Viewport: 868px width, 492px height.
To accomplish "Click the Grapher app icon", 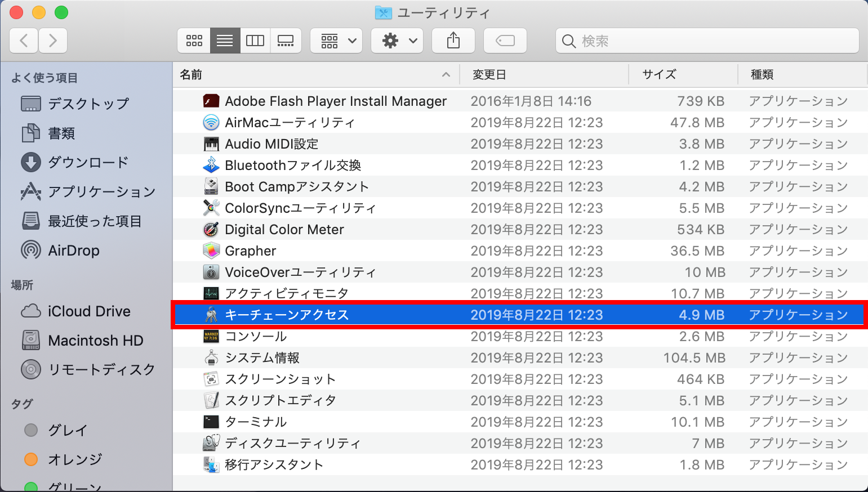I will click(211, 251).
